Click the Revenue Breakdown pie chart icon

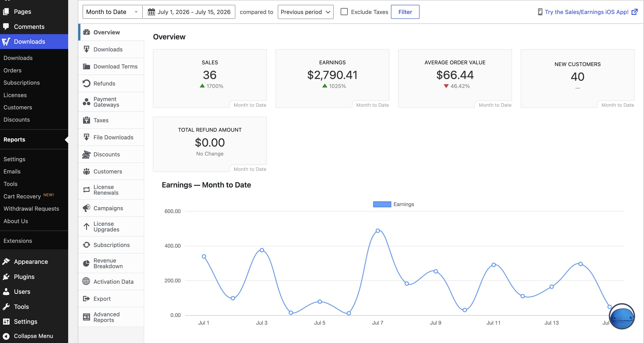point(86,263)
